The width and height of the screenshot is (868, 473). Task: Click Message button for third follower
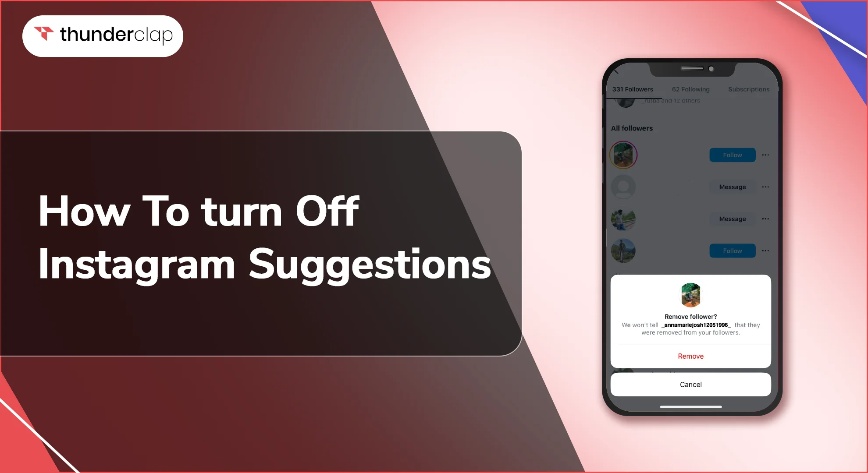point(732,219)
